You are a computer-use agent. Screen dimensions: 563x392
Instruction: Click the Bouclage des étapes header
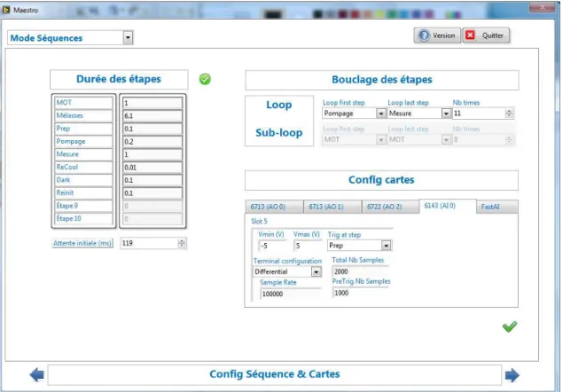382,80
